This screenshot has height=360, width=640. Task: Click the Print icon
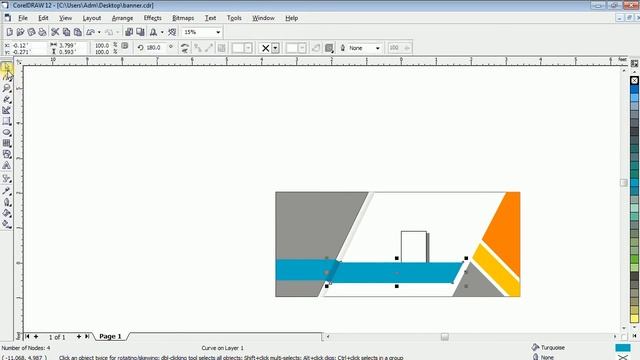(x=42, y=32)
